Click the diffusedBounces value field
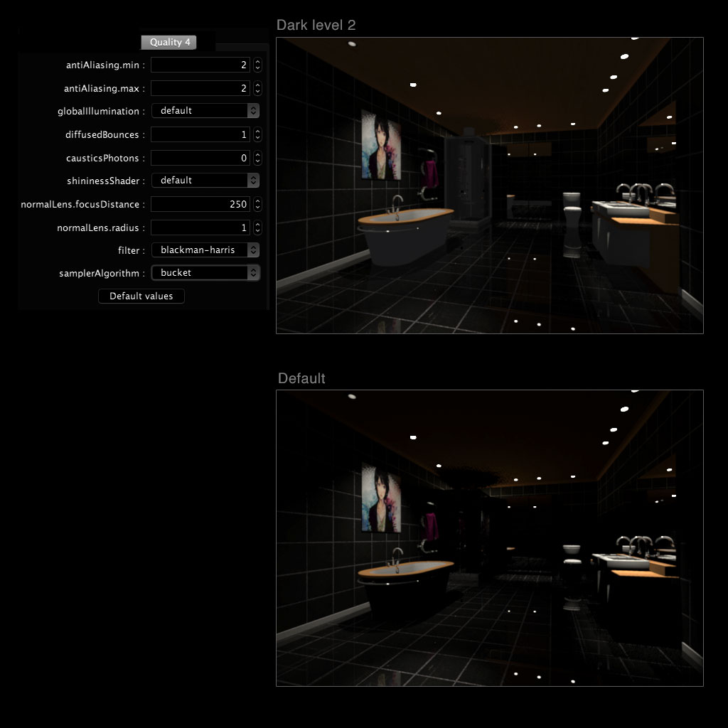 [x=200, y=134]
